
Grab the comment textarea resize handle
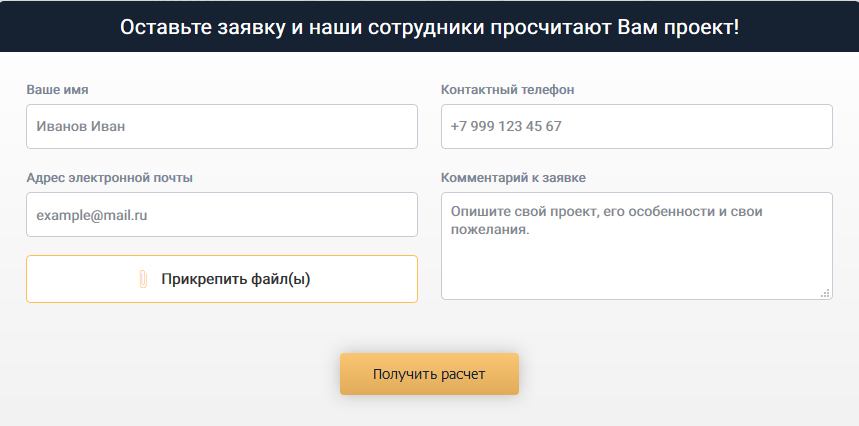tap(825, 293)
